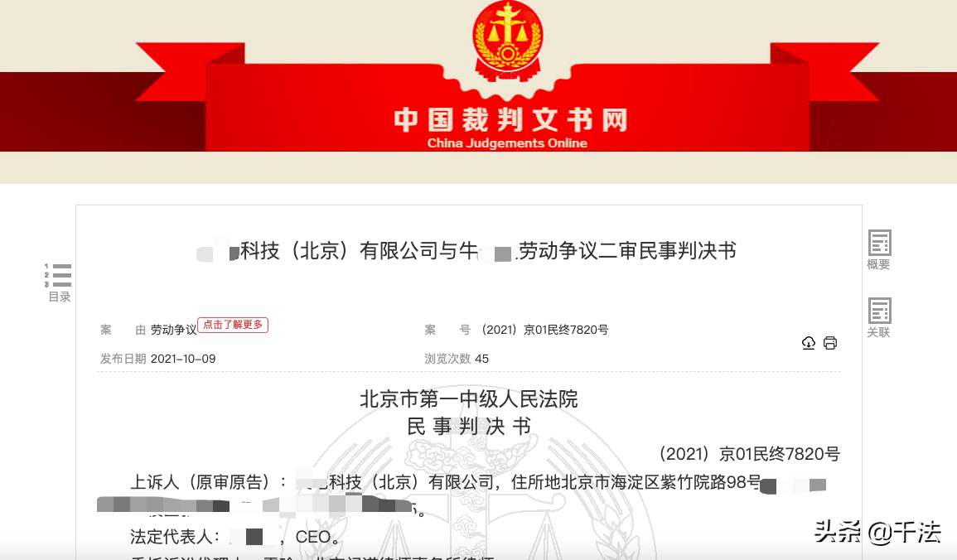Select case number (2021)京01民终7820号 in header
The image size is (957, 560).
pyautogui.click(x=545, y=330)
